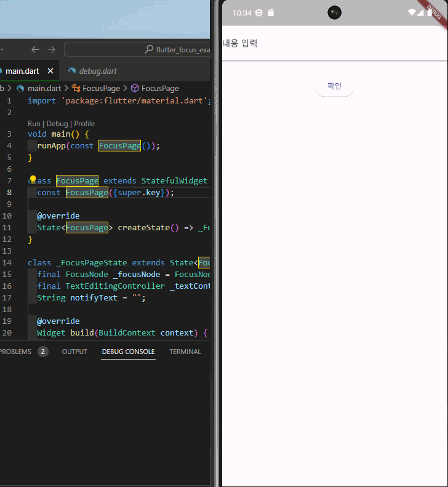Click the Profile code lens link
The image size is (448, 487).
[84, 124]
